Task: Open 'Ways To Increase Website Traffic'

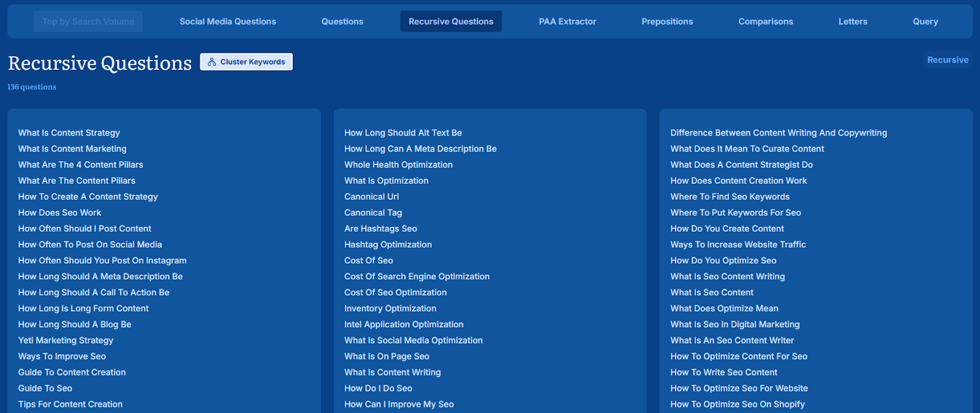Action: point(737,244)
